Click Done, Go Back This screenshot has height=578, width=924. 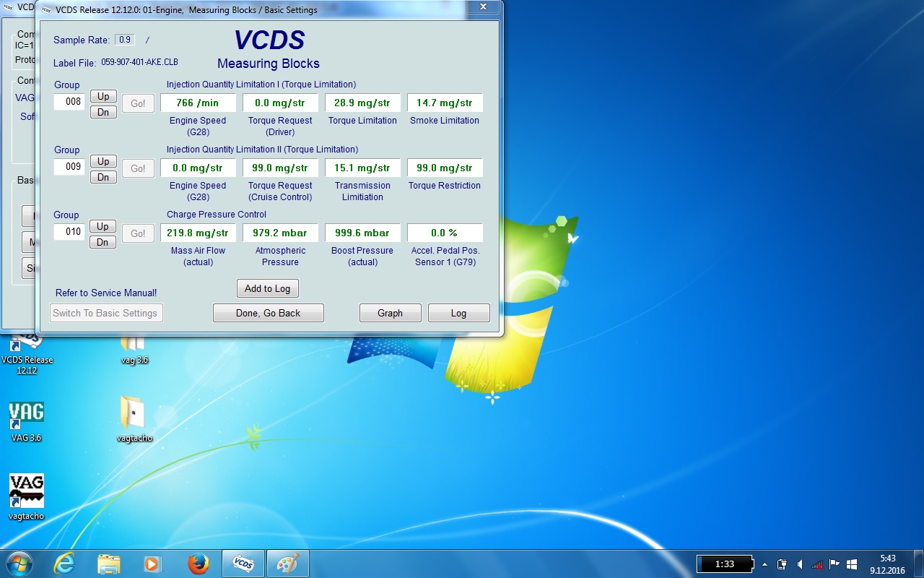[x=269, y=313]
